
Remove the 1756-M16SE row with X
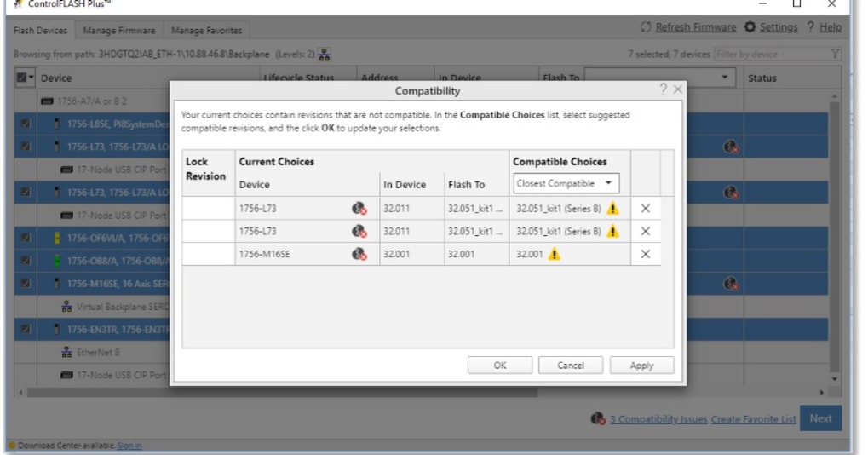(646, 254)
